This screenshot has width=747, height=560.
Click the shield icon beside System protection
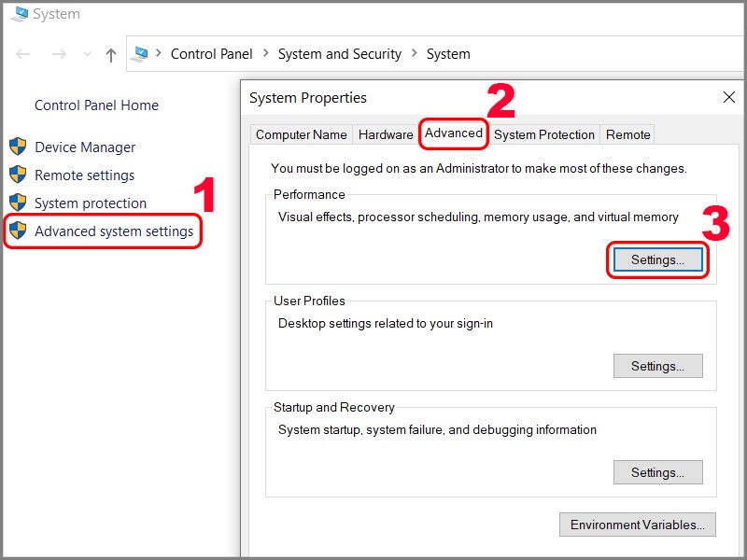point(18,203)
